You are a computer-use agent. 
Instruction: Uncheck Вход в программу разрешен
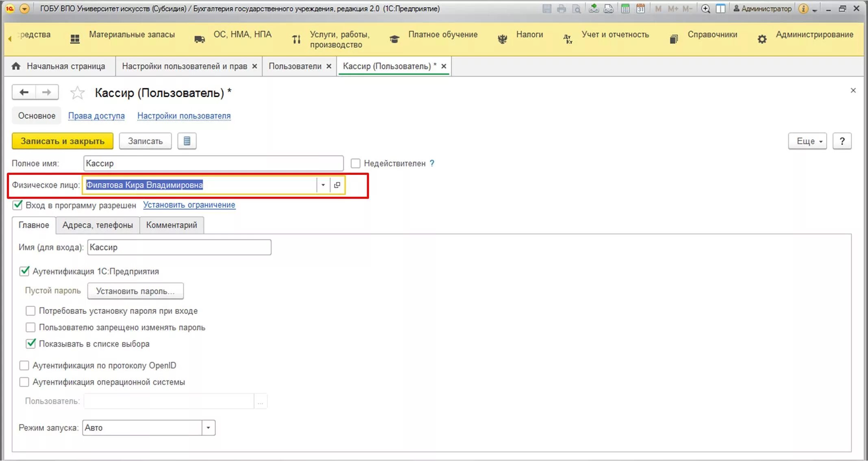pyautogui.click(x=17, y=205)
